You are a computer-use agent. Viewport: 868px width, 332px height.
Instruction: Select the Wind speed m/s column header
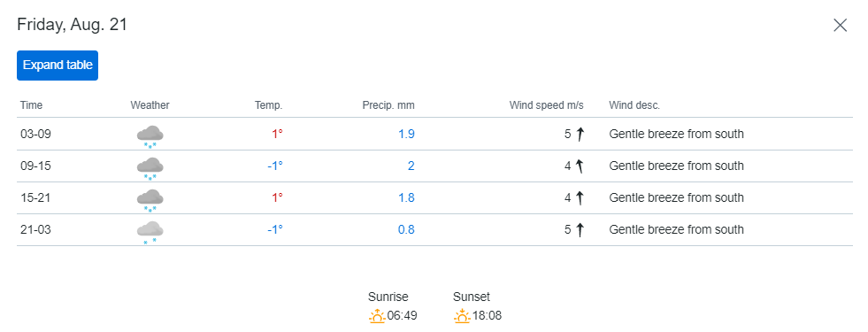(x=547, y=105)
